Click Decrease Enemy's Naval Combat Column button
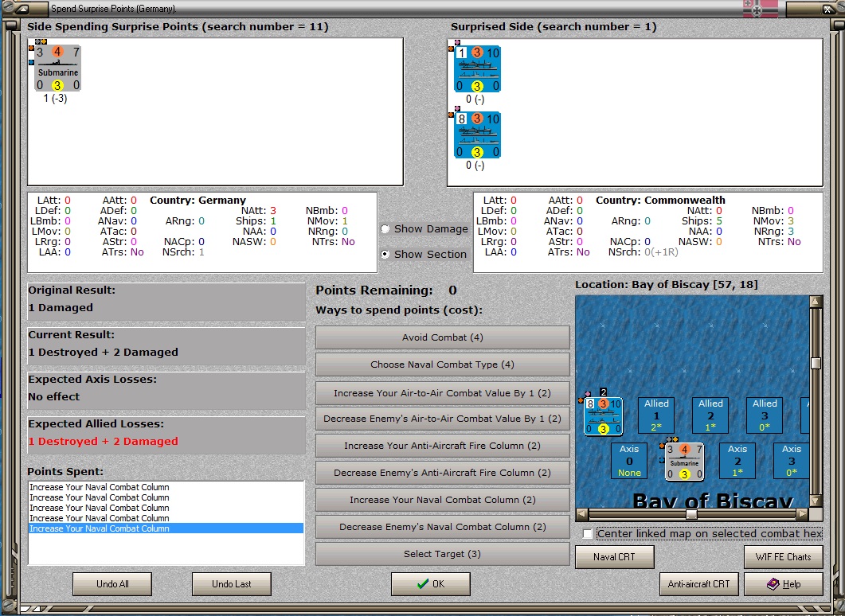The height and width of the screenshot is (616, 845). [443, 527]
